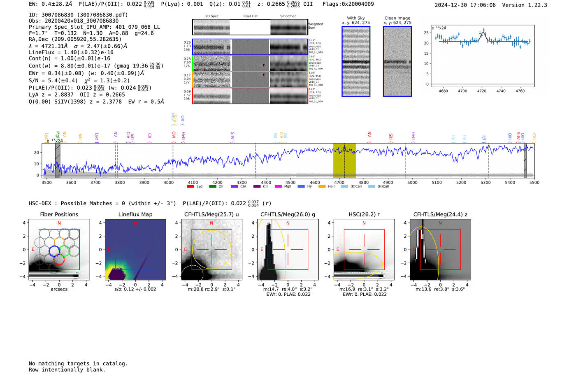
Task: Select the orange-bordered 2D spectrum row
Action: (250, 79)
